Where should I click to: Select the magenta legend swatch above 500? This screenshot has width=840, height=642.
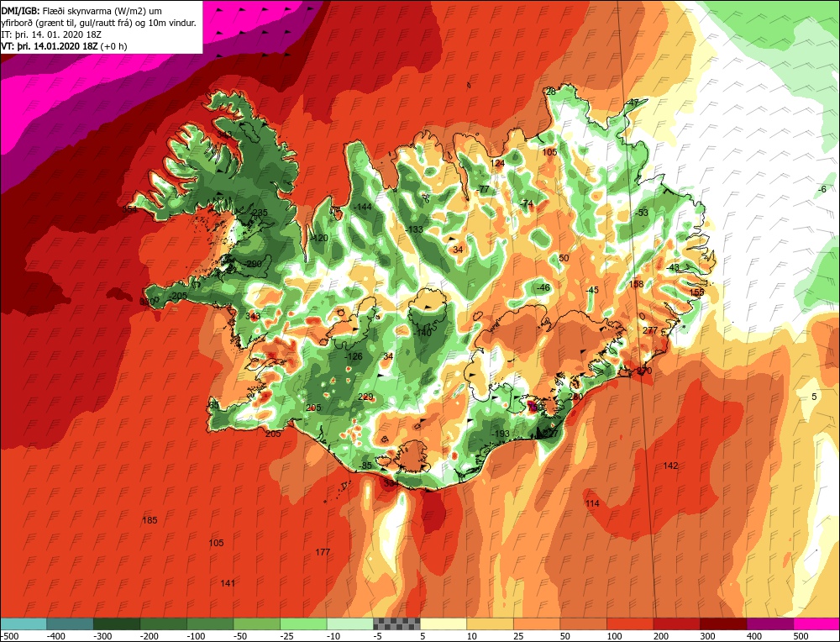816,624
